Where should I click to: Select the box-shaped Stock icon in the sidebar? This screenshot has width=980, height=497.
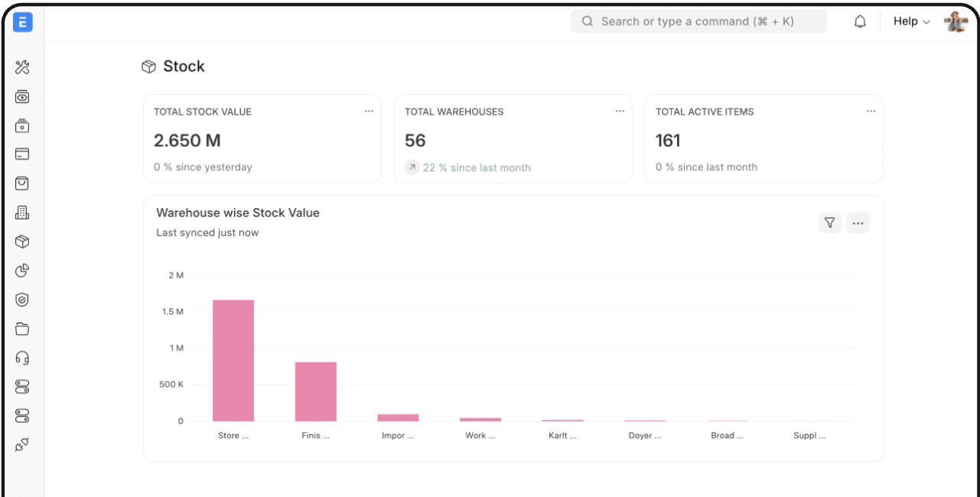tap(22, 242)
